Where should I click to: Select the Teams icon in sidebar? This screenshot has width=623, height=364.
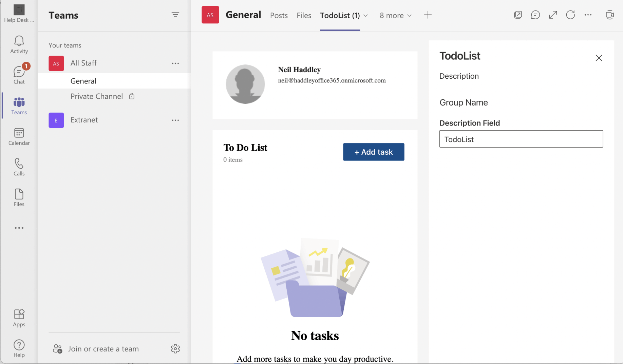19,106
